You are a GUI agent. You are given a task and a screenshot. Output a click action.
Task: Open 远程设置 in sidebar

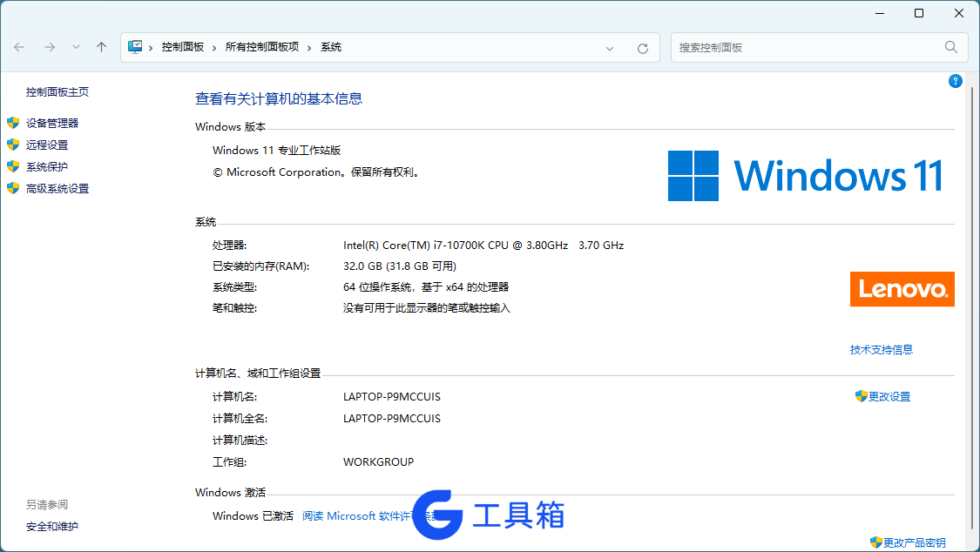point(47,145)
